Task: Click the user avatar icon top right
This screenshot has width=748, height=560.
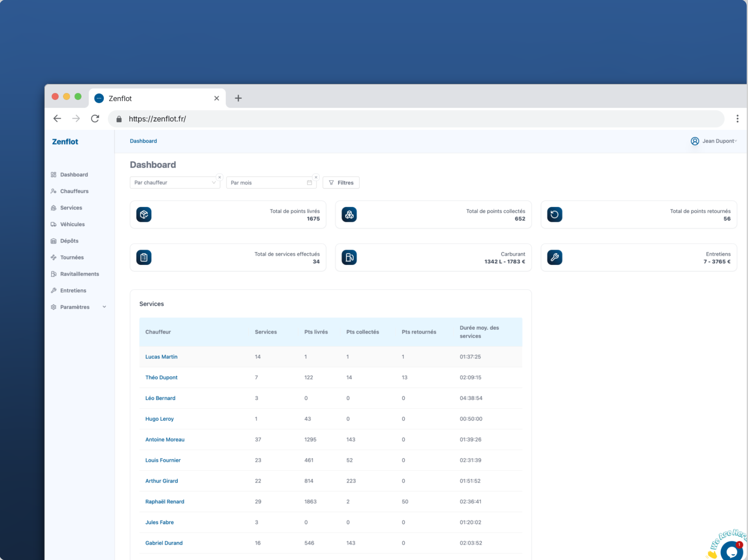Action: click(x=695, y=141)
